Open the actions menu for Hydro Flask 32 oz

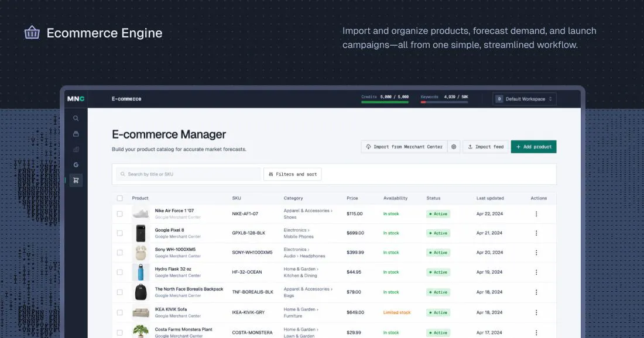[536, 273]
